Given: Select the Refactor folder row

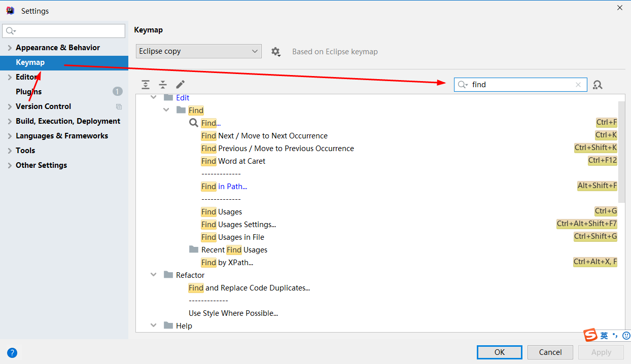Looking at the screenshot, I should coord(190,275).
